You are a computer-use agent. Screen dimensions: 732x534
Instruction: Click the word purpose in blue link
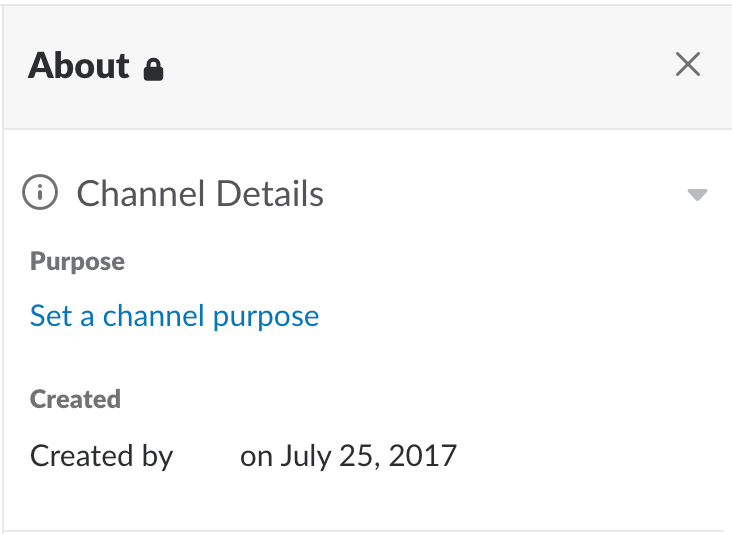(266, 318)
